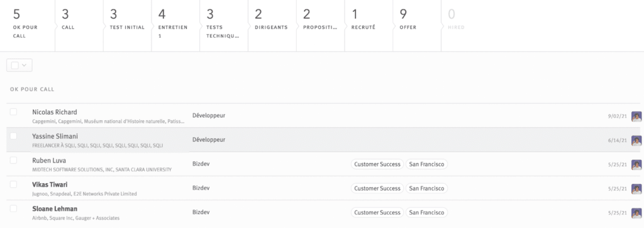
Task: Click the Customer Success tag for Vikas Tiwari
Action: click(377, 188)
